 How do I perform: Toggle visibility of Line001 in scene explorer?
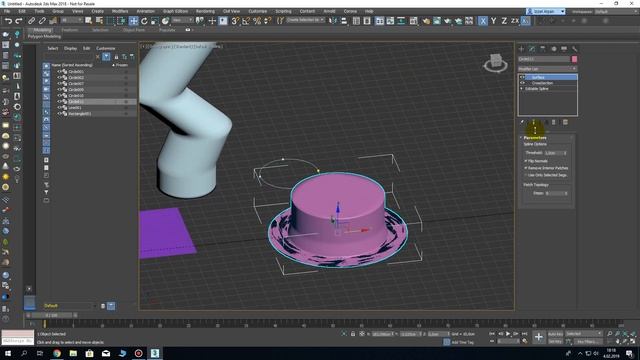59,108
